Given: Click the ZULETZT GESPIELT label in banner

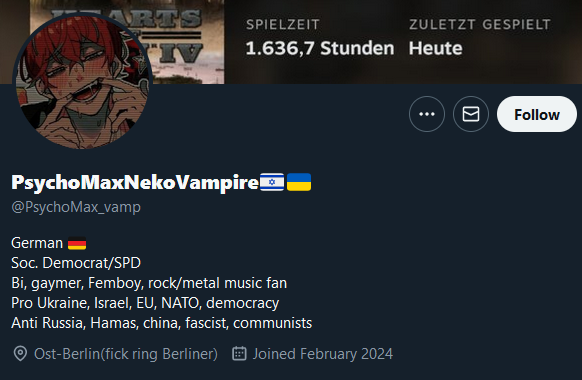Looking at the screenshot, I should [x=480, y=24].
